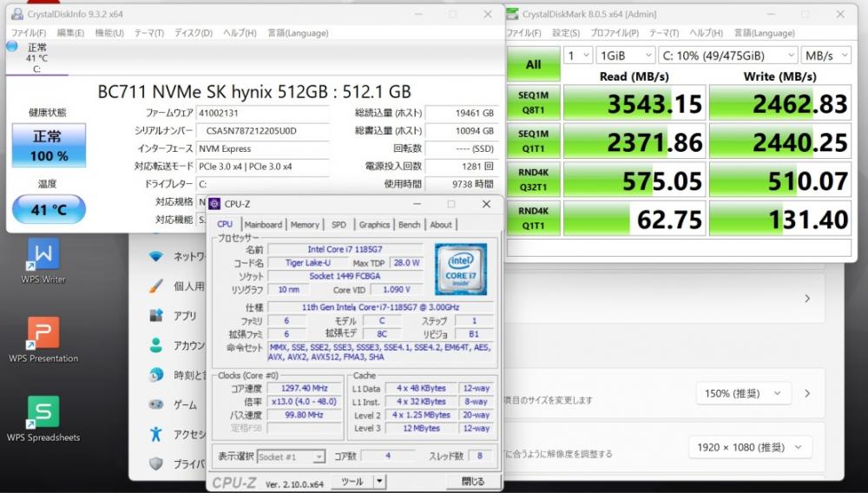Click the RND4K Q1T1 write value 131.40
Image resolution: width=868 pixels, height=493 pixels.
click(x=780, y=219)
